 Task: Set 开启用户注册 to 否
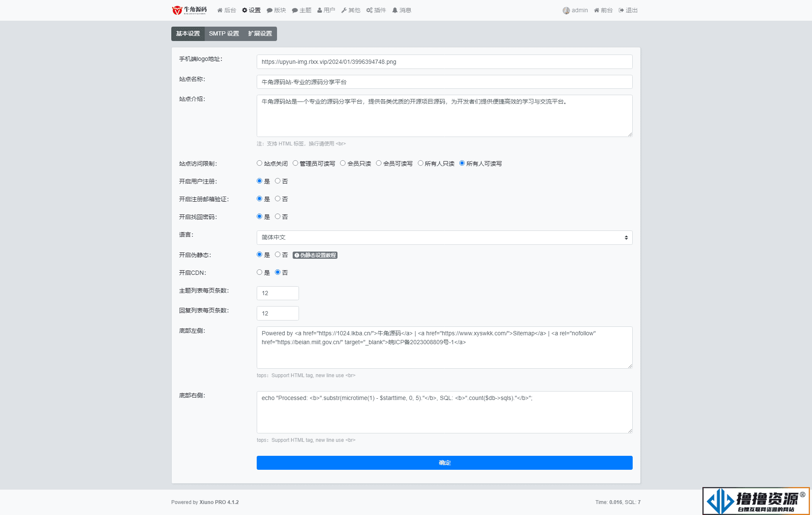[277, 181]
